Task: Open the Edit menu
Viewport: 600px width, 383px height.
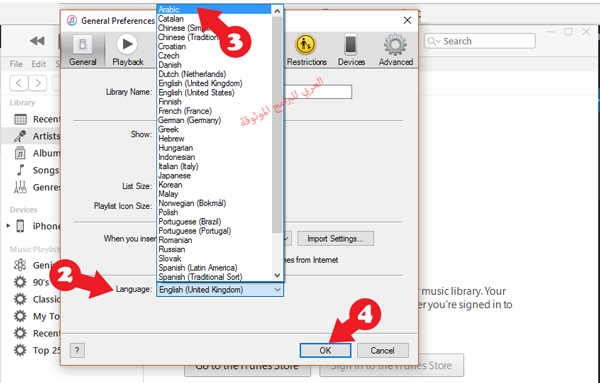Action: pyautogui.click(x=38, y=64)
